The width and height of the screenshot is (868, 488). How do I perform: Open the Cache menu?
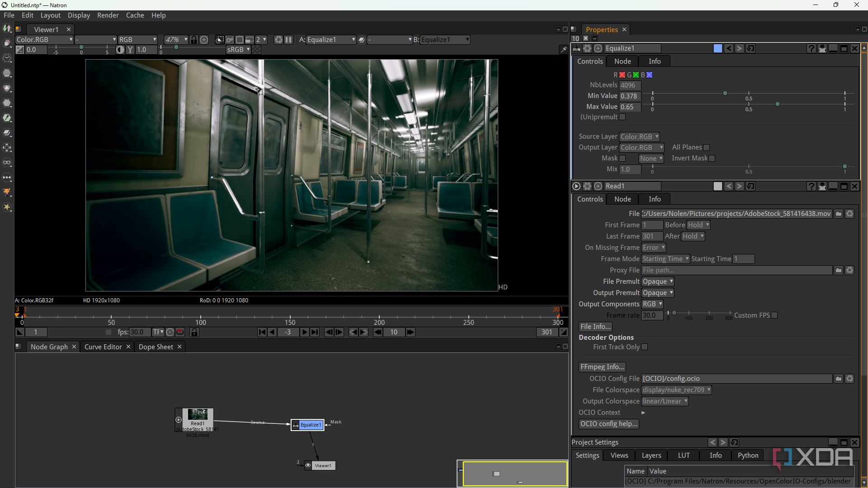click(x=135, y=15)
